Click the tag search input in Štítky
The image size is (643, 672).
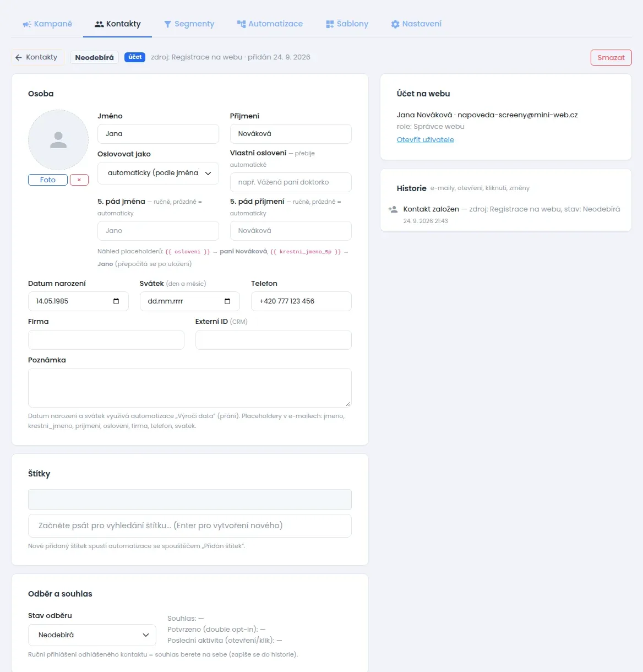[190, 525]
